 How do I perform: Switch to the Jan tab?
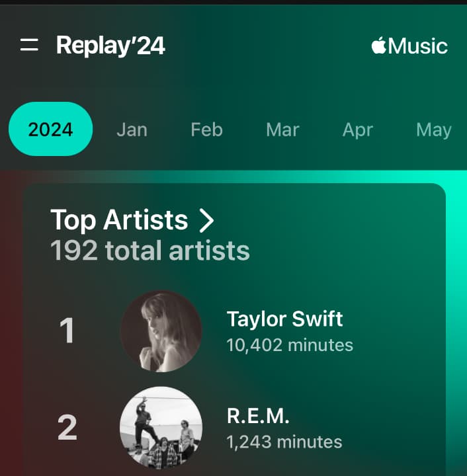tap(132, 130)
